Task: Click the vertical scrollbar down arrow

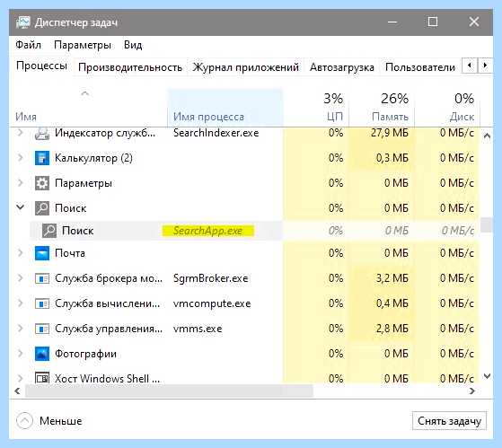Action: click(x=487, y=376)
